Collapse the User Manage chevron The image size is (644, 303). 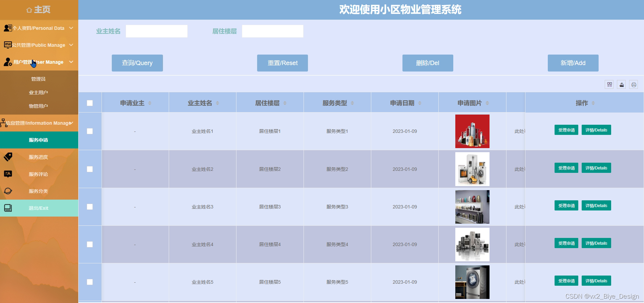(x=71, y=62)
